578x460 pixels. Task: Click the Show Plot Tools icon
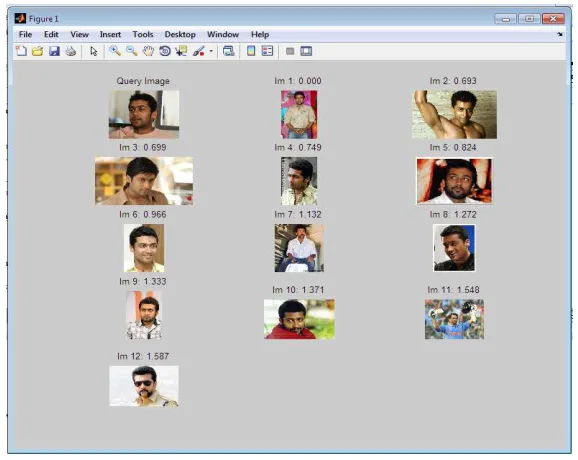click(306, 51)
